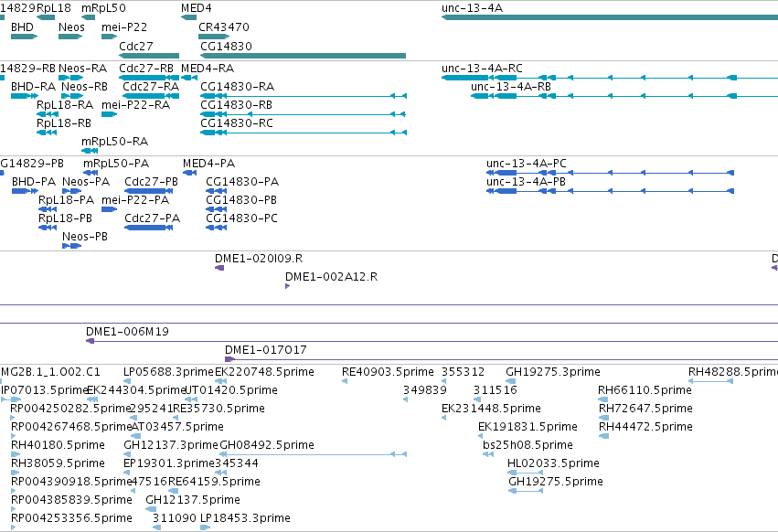Click the unc-13-4A gene span

tap(610, 17)
